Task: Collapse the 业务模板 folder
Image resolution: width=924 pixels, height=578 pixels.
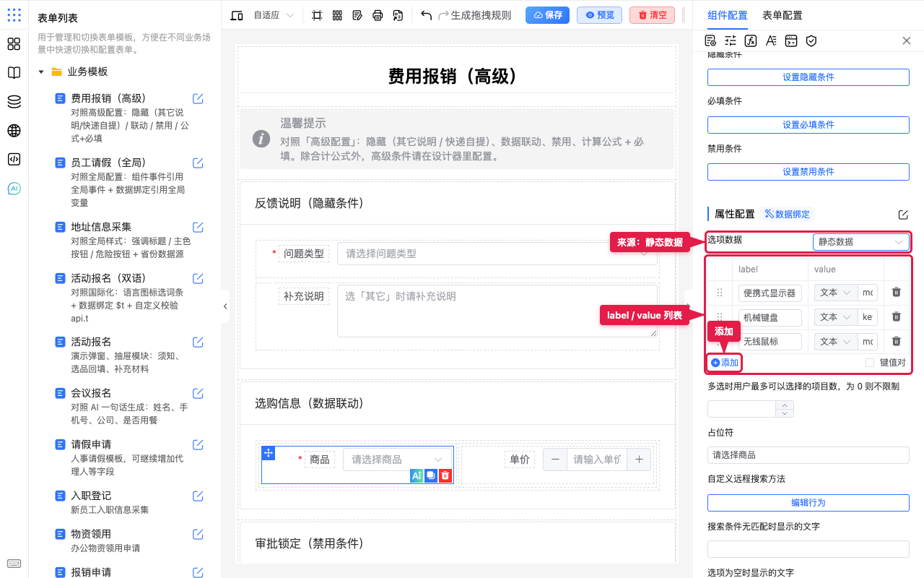Action: pyautogui.click(x=41, y=72)
